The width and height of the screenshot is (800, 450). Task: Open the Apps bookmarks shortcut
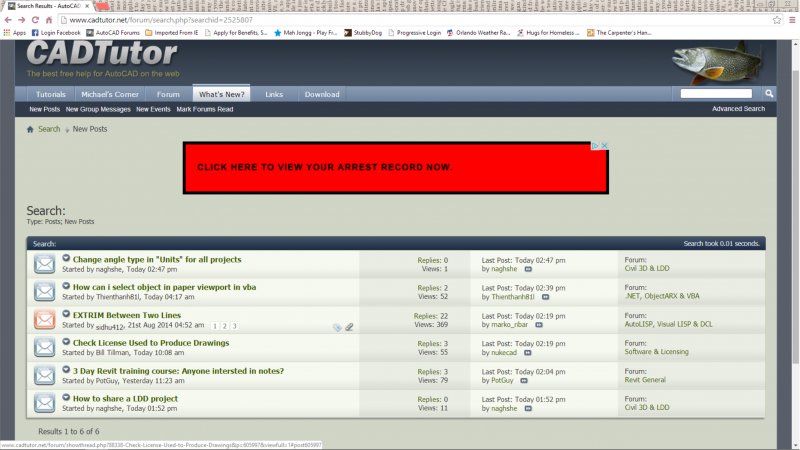click(x=15, y=33)
